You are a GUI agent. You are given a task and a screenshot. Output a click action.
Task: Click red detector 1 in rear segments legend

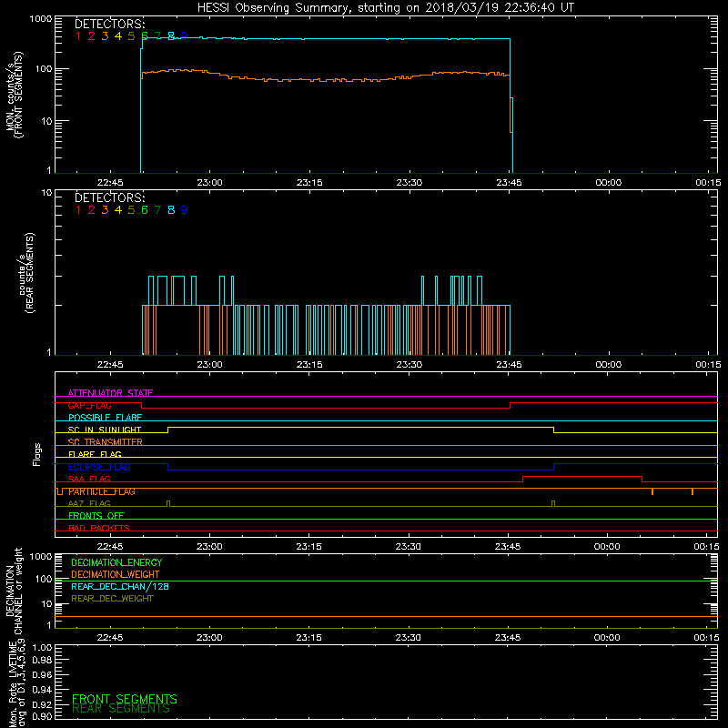(78, 210)
